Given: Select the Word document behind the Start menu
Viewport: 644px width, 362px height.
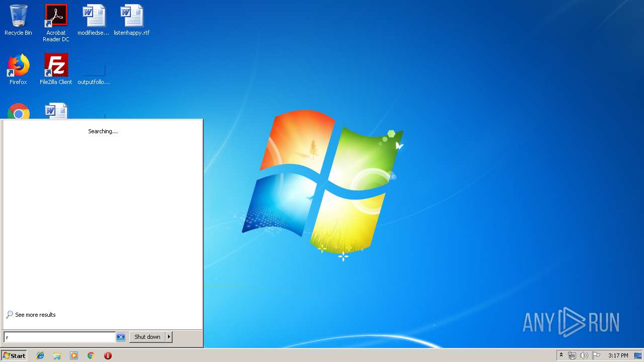Looking at the screenshot, I should [56, 111].
